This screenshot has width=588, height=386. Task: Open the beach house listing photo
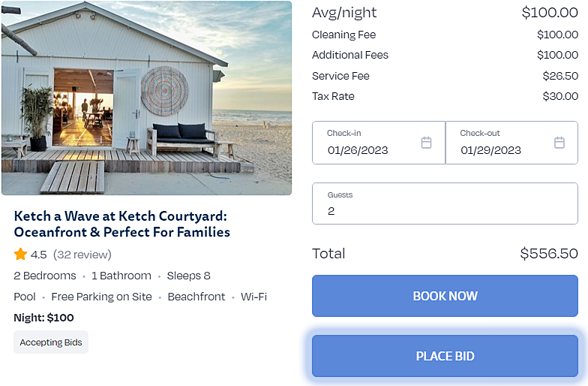pos(146,98)
